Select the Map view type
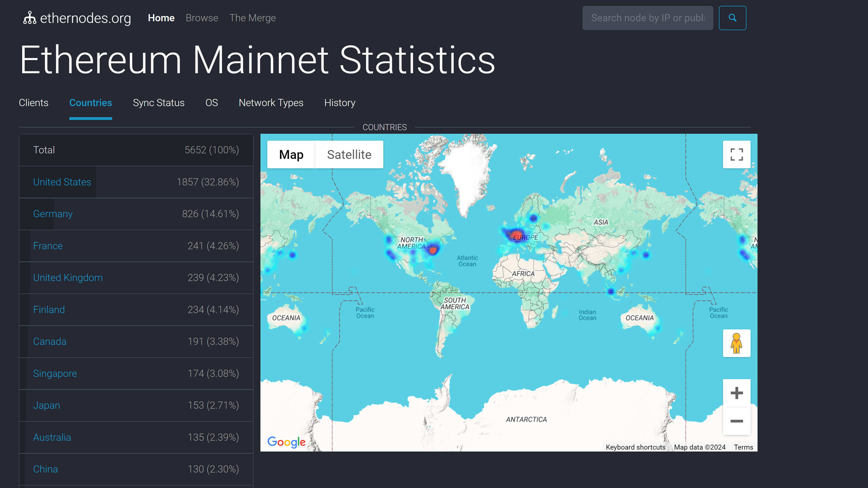This screenshot has width=868, height=488. 291,154
